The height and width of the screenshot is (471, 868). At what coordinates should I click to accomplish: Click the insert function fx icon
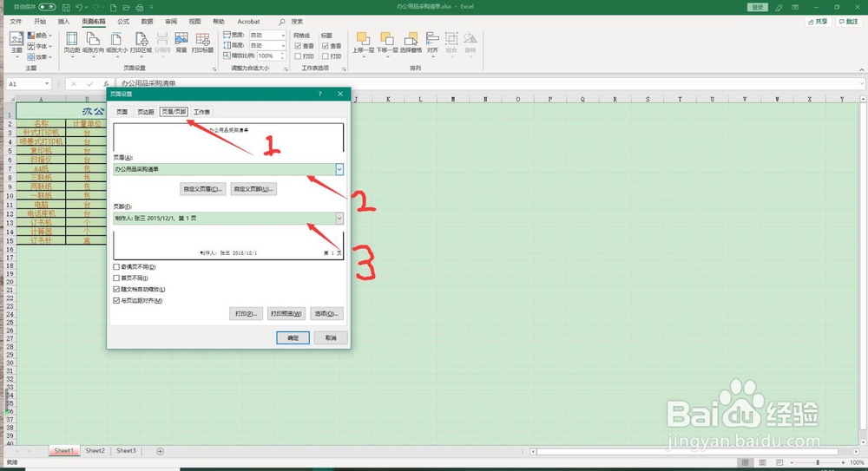(x=106, y=84)
